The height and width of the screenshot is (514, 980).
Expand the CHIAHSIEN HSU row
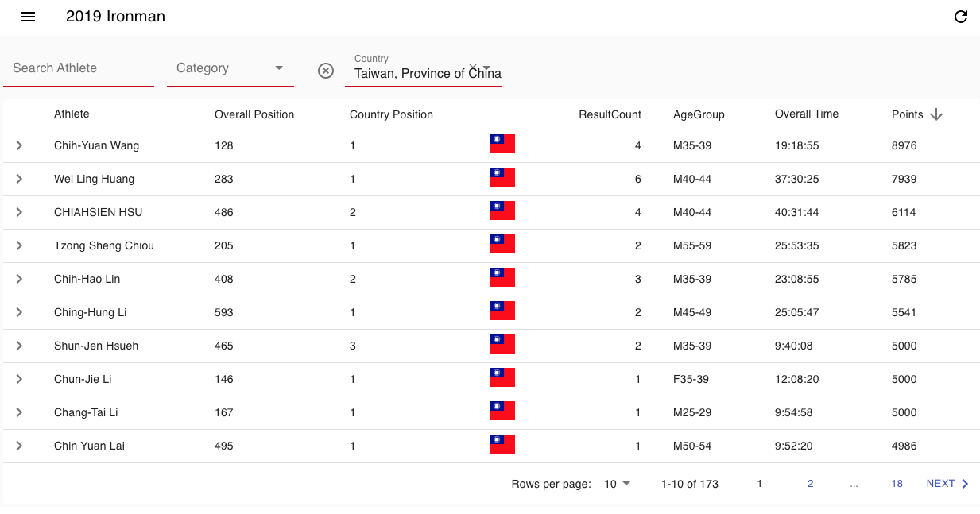(19, 212)
